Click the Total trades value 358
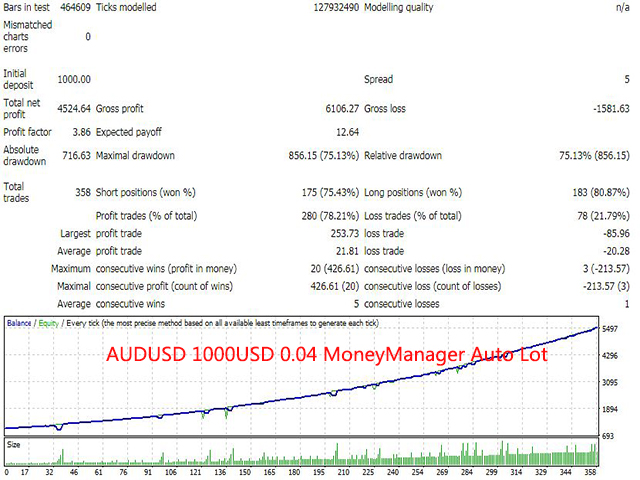 (83, 192)
